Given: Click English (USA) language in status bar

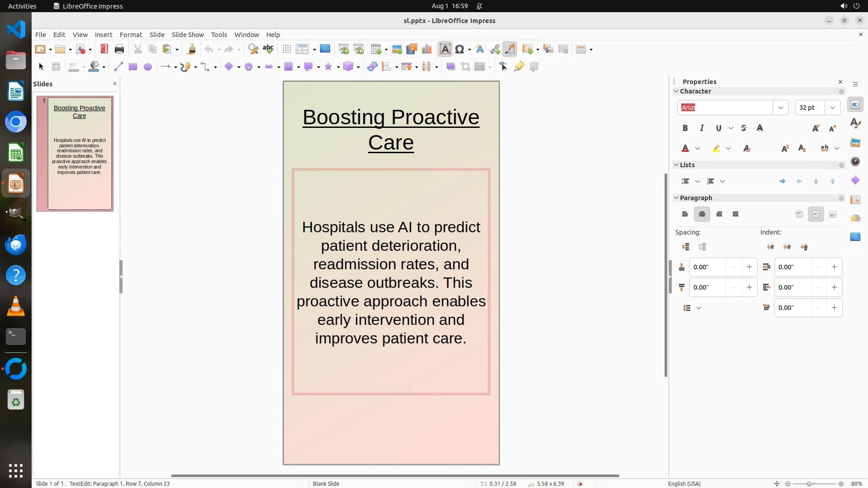Looking at the screenshot, I should click(684, 483).
